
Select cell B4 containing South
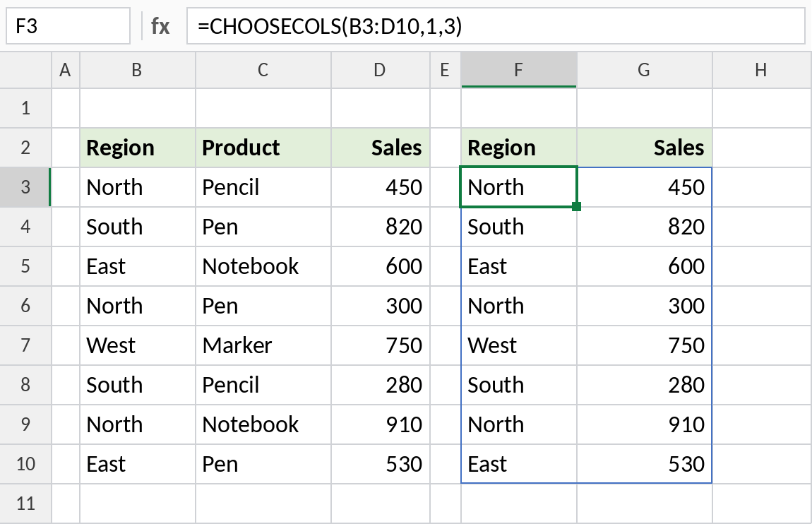[137, 227]
